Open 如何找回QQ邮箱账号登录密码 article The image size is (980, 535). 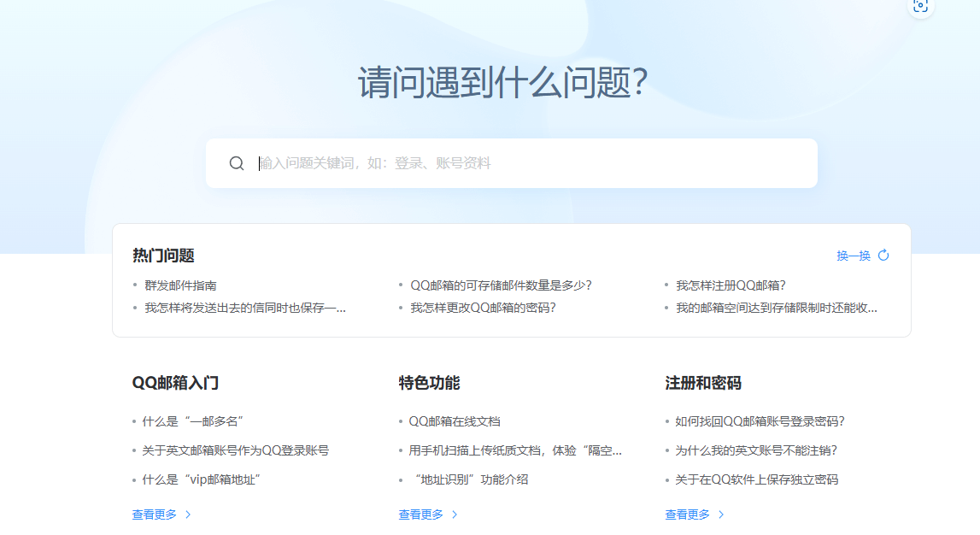760,421
